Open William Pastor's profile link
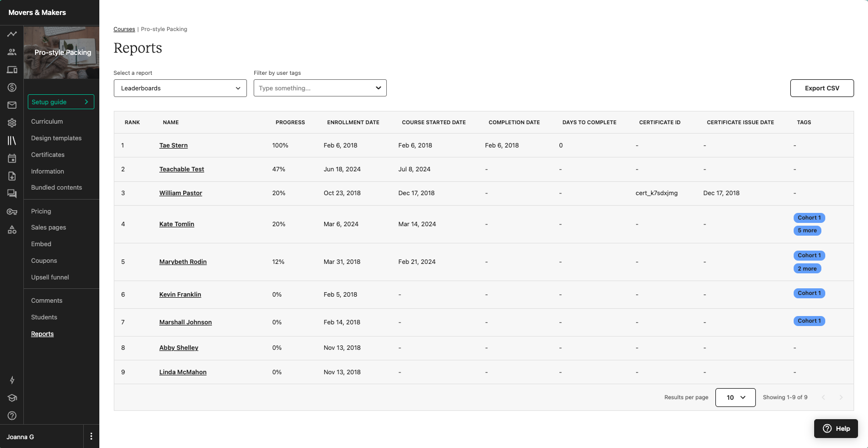 pos(181,193)
